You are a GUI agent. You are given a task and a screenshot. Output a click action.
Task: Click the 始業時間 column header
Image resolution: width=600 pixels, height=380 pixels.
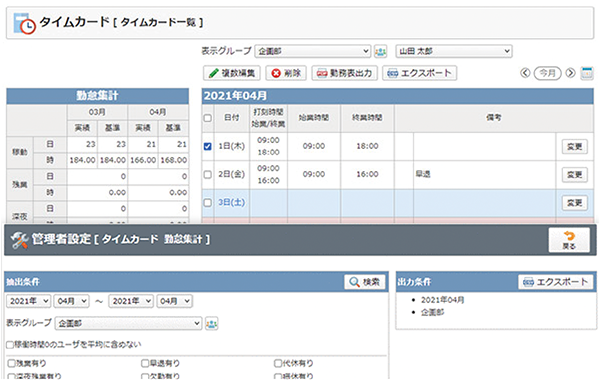tap(314, 118)
